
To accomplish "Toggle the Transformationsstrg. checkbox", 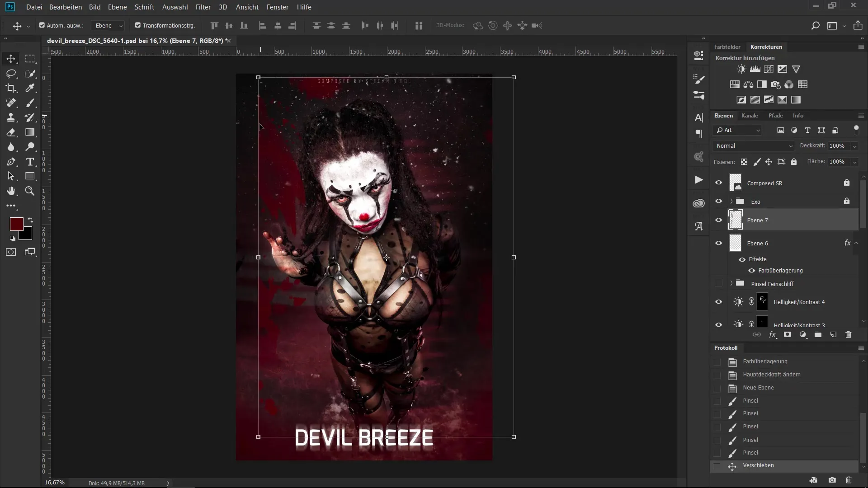I will 138,25.
